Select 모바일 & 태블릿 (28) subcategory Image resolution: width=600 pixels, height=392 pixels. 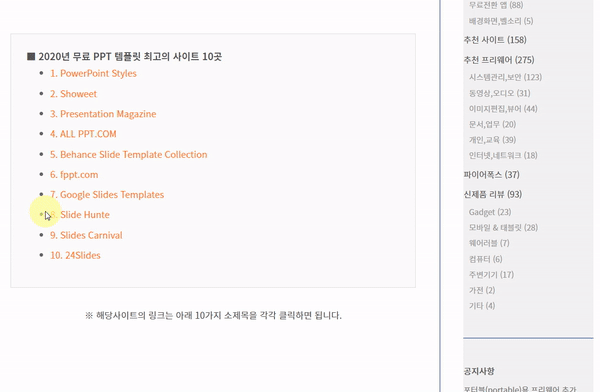[503, 228]
